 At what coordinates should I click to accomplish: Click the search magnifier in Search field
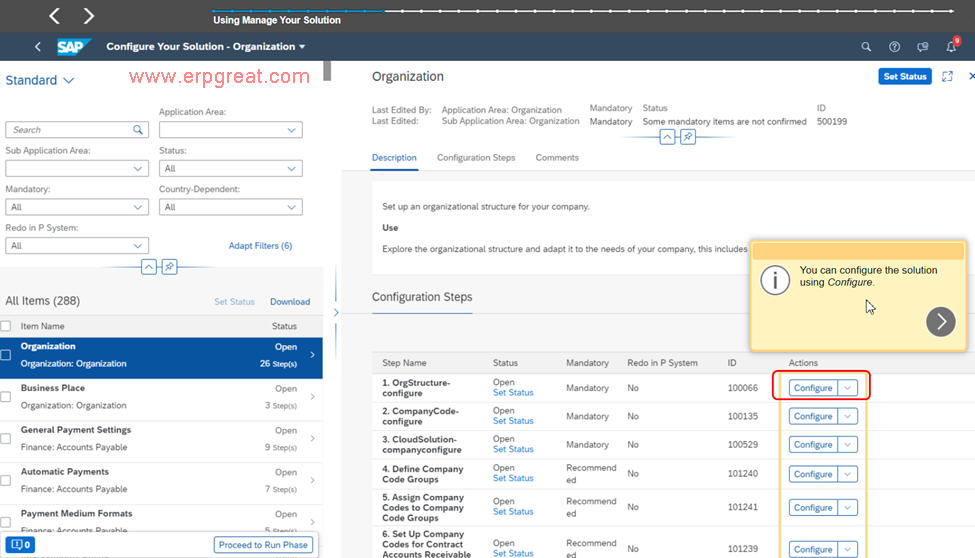point(137,129)
